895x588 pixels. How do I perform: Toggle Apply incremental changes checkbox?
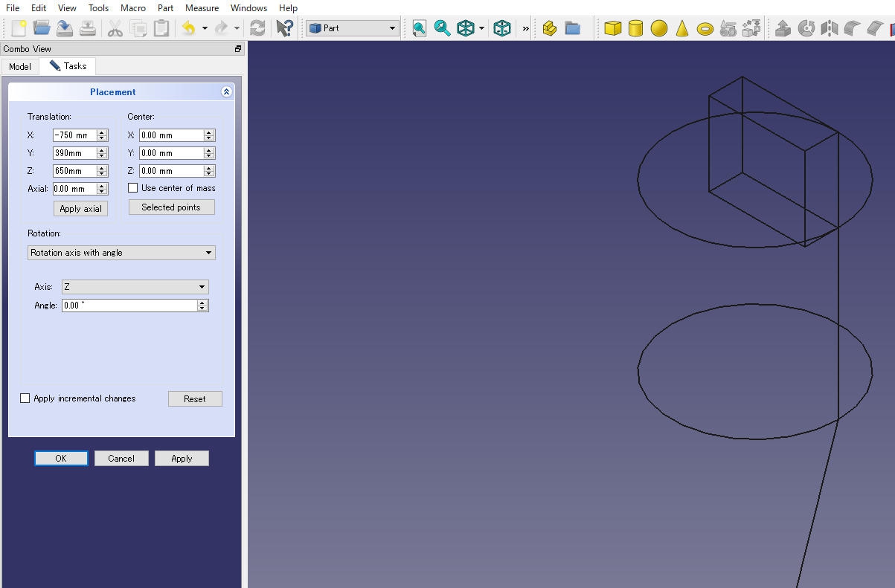[x=25, y=398]
